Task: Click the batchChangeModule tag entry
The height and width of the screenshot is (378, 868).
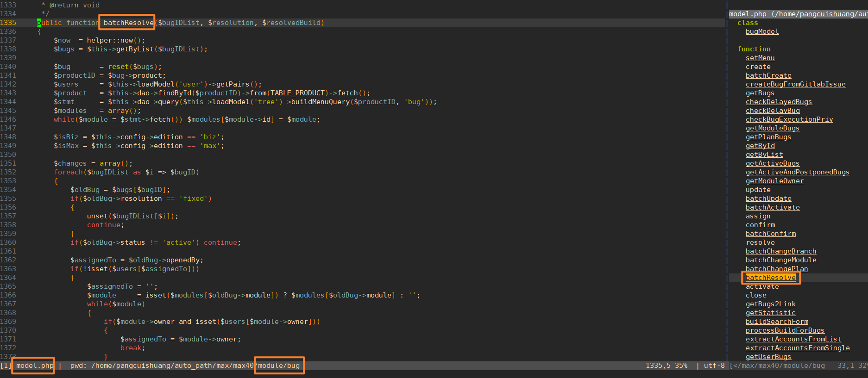Action: click(780, 260)
